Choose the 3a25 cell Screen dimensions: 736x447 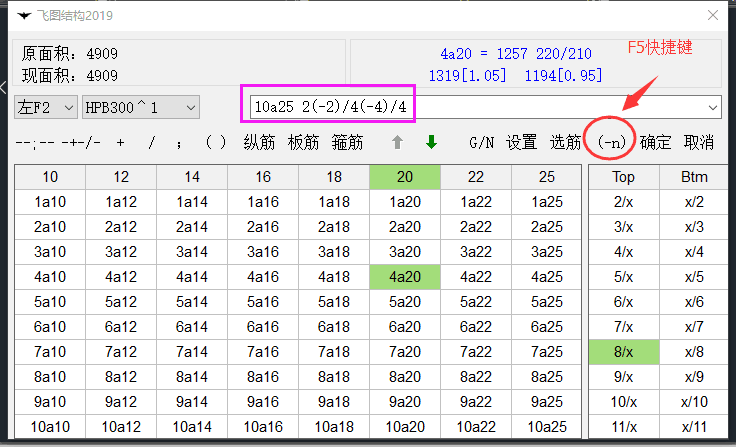pos(546,252)
